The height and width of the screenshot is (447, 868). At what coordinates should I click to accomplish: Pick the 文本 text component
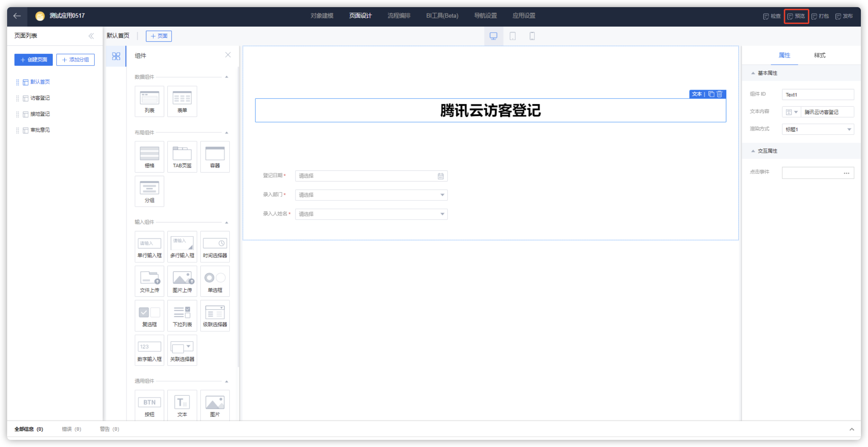[x=182, y=405]
